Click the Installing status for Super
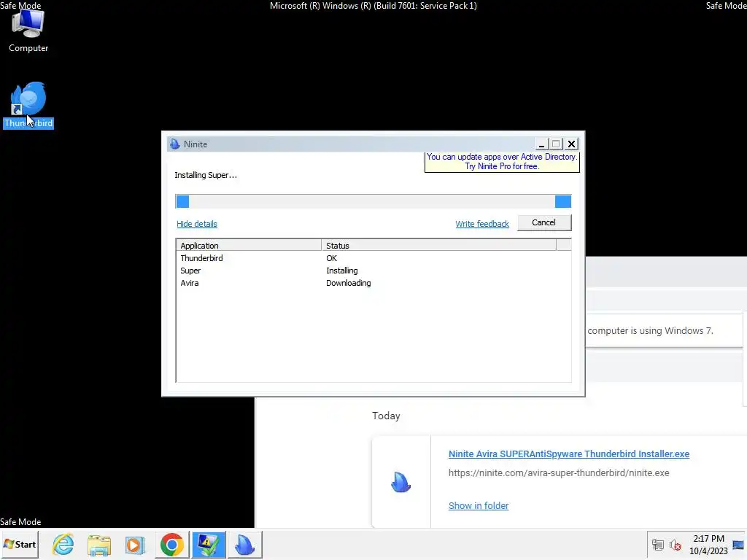Viewport: 747px width, 560px height. 342,271
